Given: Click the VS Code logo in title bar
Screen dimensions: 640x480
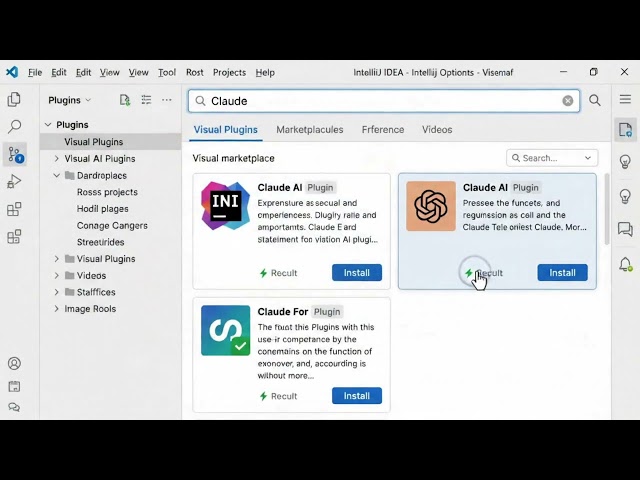Looking at the screenshot, I should coord(12,72).
